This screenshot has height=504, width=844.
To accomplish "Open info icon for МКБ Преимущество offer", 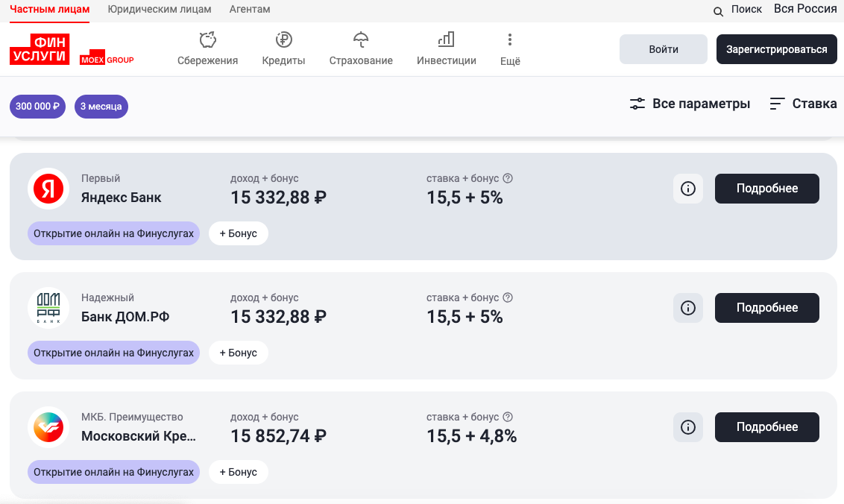I will click(688, 427).
